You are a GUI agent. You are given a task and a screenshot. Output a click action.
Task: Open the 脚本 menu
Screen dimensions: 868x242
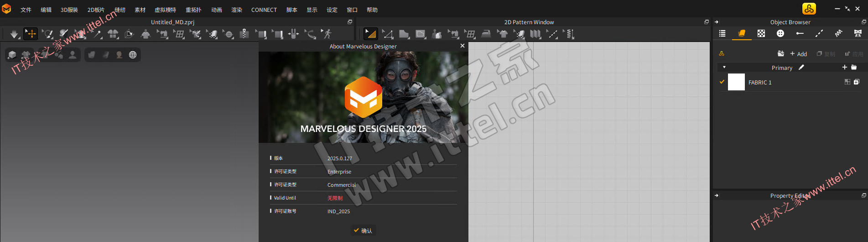click(x=292, y=10)
